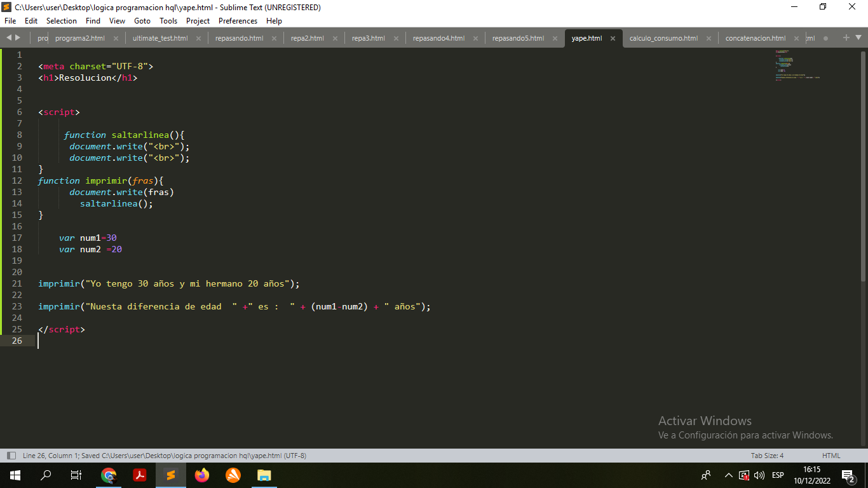Viewport: 868px width, 488px height.
Task: Close the ultimate_test.html tab
Action: click(198, 38)
